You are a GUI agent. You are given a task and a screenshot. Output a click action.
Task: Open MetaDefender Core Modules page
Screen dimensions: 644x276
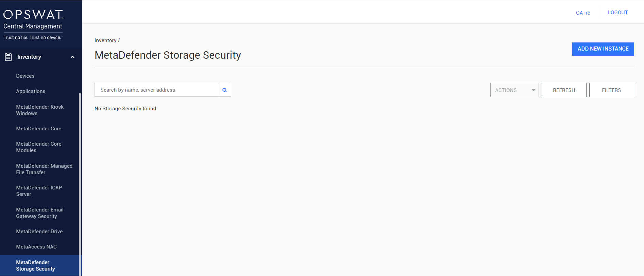point(39,147)
